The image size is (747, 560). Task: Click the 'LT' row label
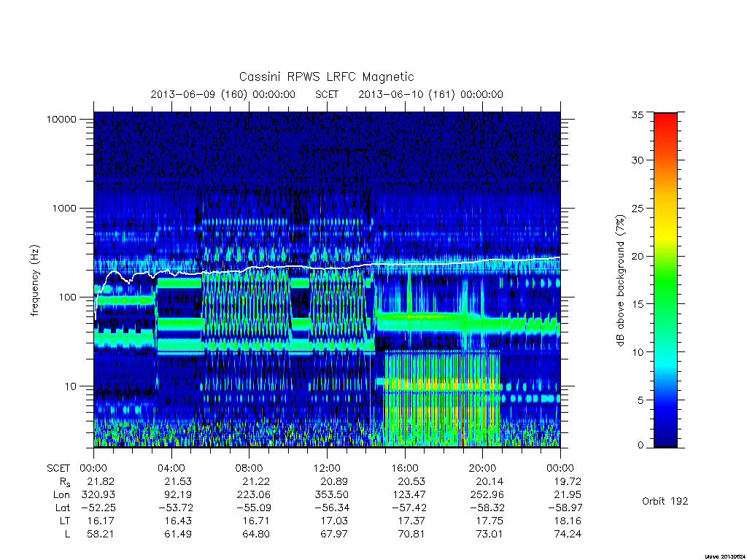click(x=64, y=521)
